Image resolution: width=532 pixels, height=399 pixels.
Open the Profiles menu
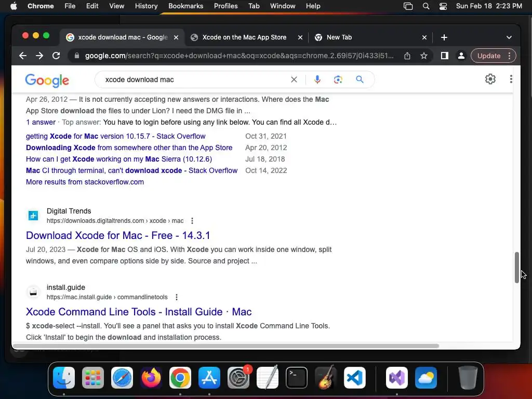coord(225,6)
